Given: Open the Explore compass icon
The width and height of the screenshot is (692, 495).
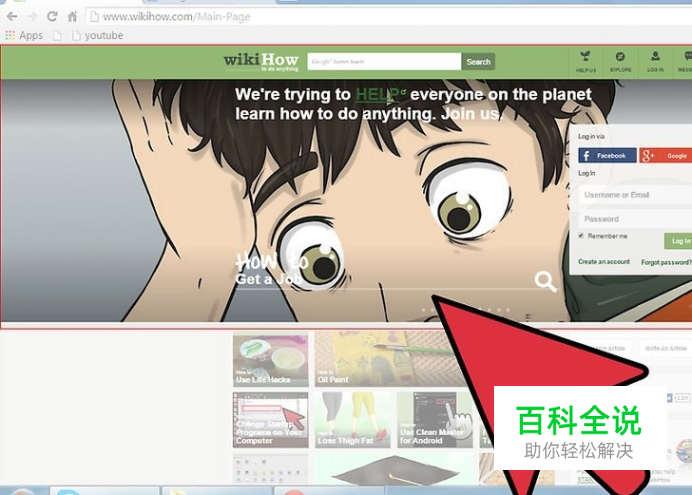Looking at the screenshot, I should pyautogui.click(x=620, y=61).
